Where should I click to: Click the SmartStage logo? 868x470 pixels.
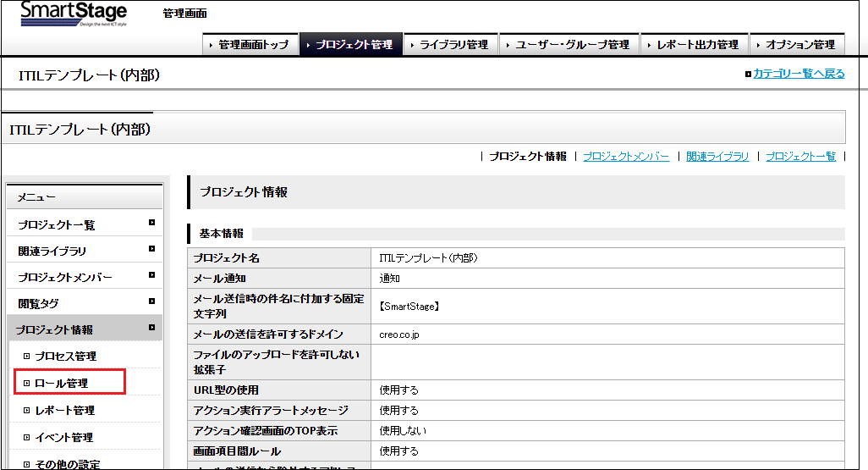pyautogui.click(x=74, y=14)
